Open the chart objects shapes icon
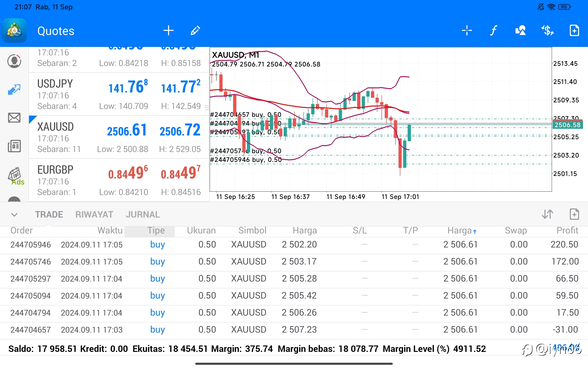Screen dimensions: 588x368 [520, 31]
